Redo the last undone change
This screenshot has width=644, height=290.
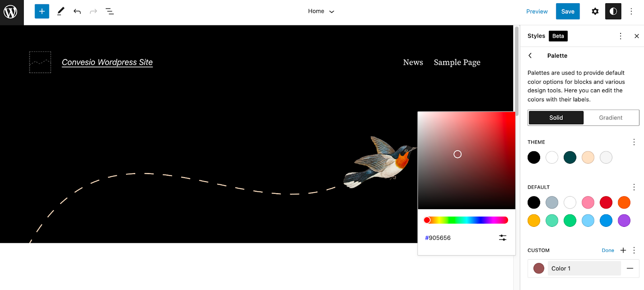point(93,12)
